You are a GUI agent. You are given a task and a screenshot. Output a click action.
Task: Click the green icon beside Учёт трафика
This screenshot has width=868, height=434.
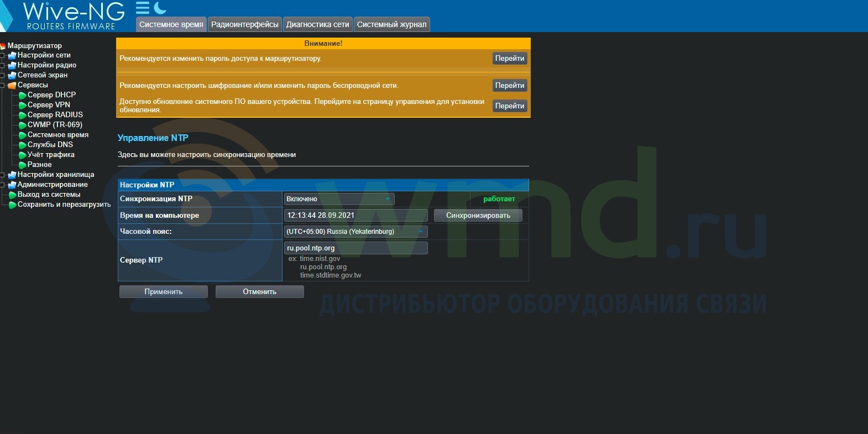coord(23,155)
